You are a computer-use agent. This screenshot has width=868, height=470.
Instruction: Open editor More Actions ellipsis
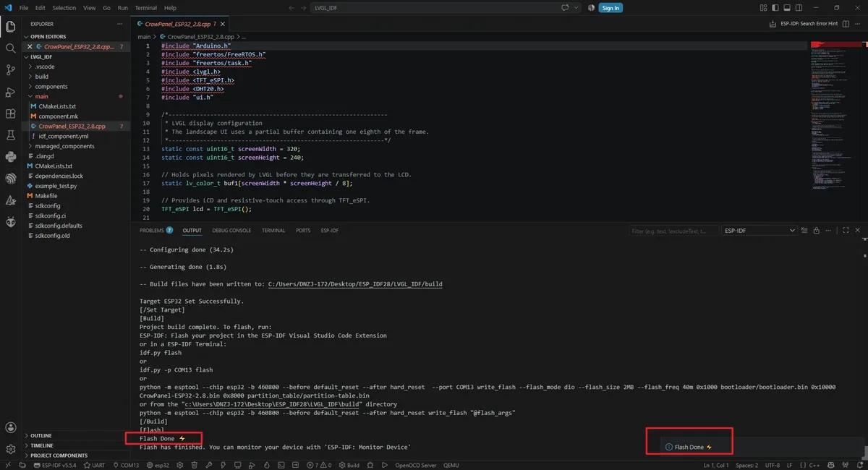tap(858, 24)
